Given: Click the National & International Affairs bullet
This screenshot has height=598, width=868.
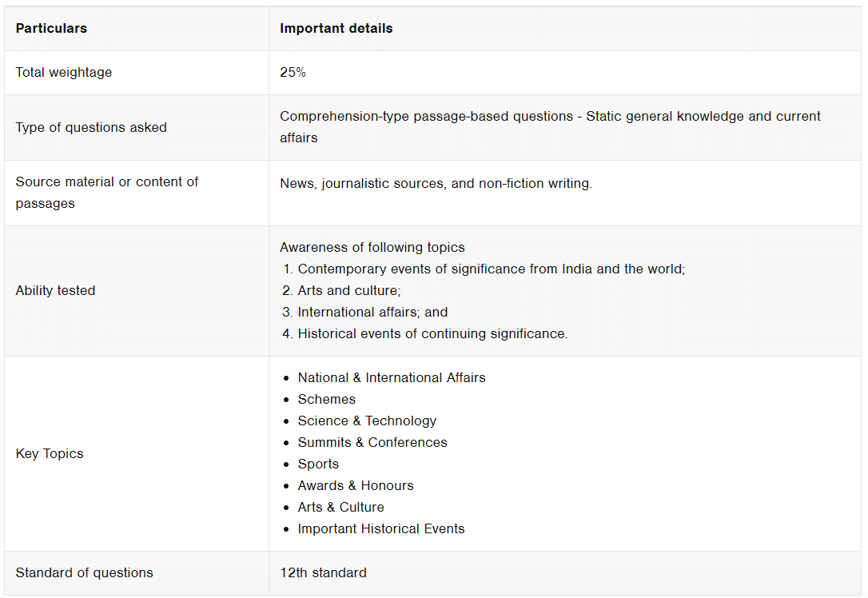Looking at the screenshot, I should (392, 377).
